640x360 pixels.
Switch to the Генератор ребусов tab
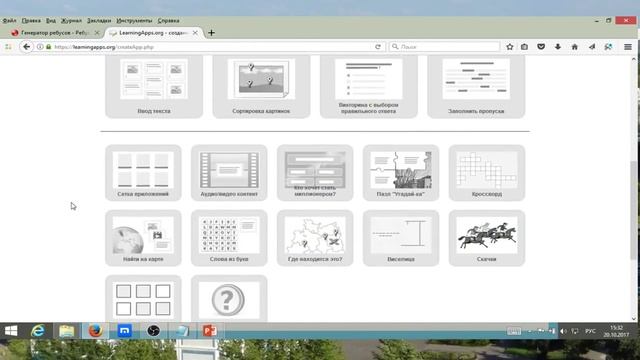tap(55, 33)
